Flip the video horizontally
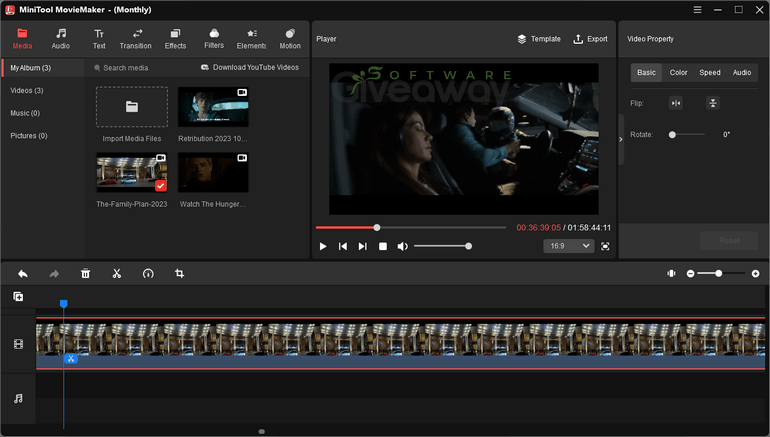This screenshot has height=437, width=770. coord(676,103)
